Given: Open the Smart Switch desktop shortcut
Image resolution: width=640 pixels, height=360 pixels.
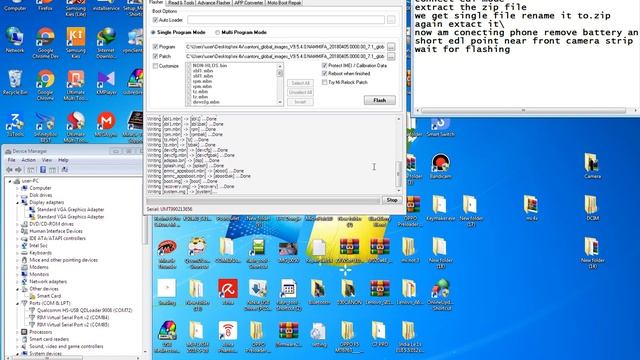Looking at the screenshot, I should click(440, 127).
